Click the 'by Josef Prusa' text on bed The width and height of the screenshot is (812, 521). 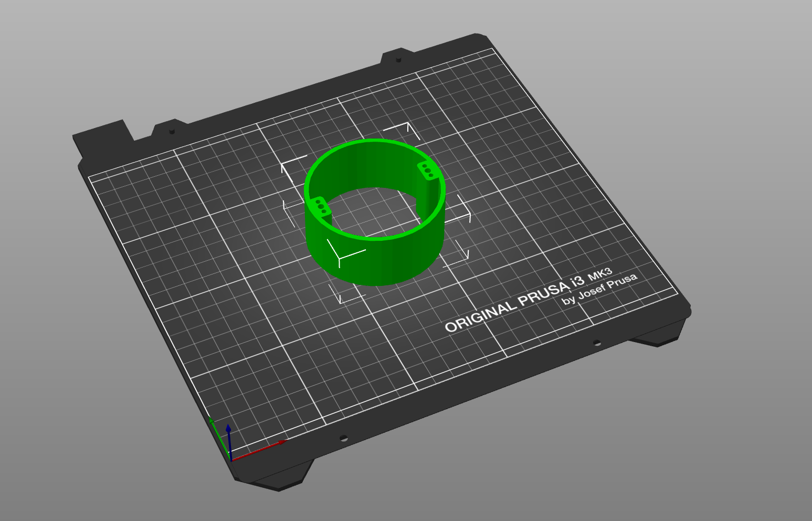599,289
